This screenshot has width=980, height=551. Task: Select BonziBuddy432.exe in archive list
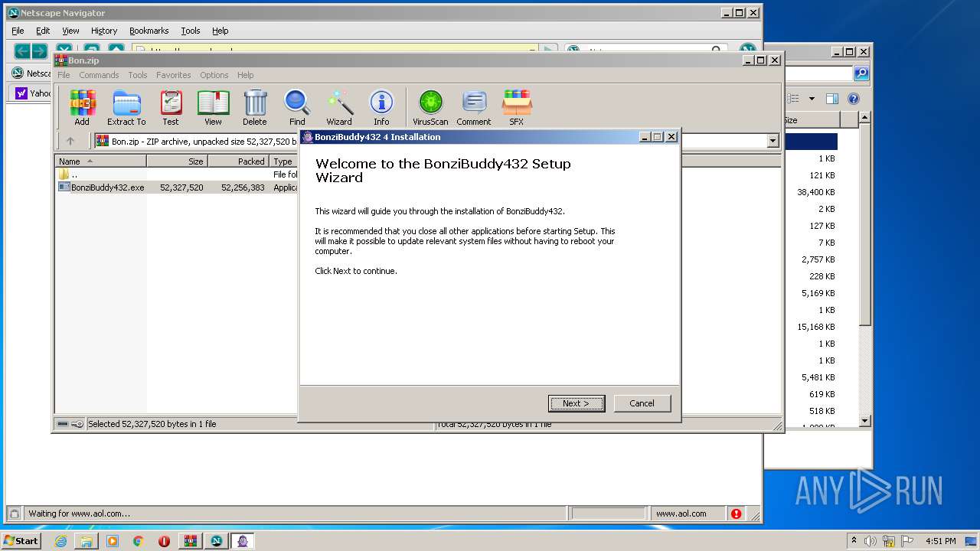[107, 187]
